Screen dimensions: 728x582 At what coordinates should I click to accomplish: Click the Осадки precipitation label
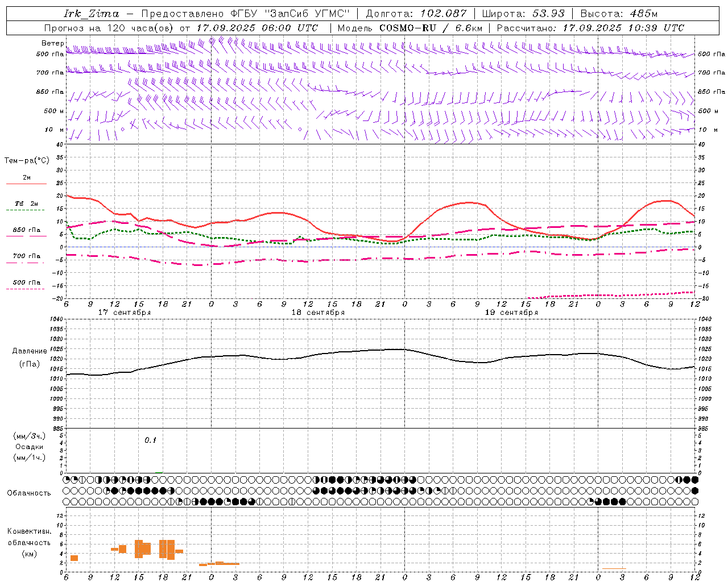[30, 447]
